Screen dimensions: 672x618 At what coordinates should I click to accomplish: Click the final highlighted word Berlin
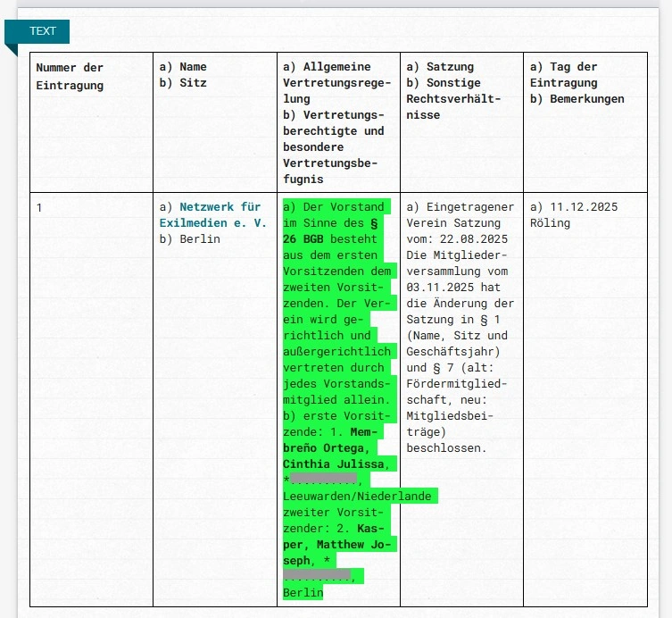tap(303, 593)
